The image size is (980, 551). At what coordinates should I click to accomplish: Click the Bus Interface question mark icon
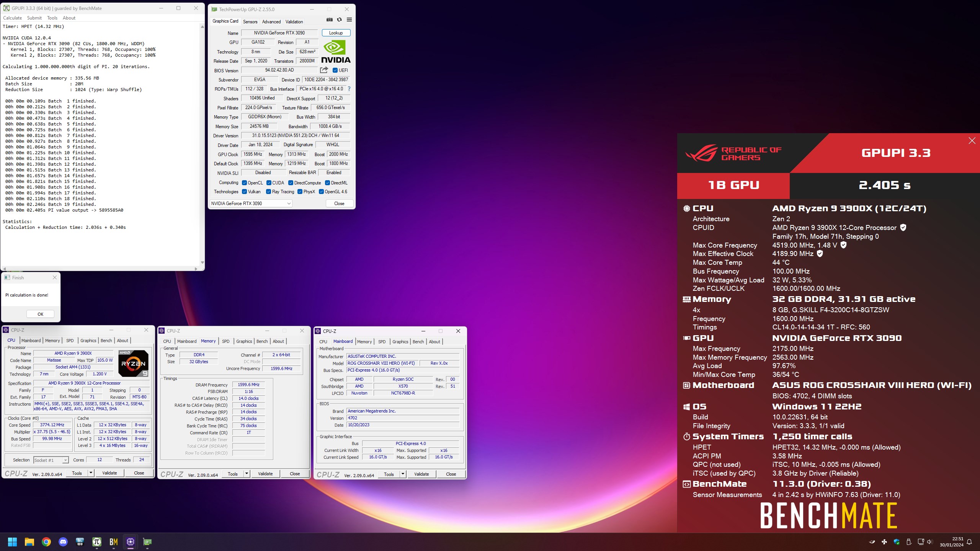[349, 89]
